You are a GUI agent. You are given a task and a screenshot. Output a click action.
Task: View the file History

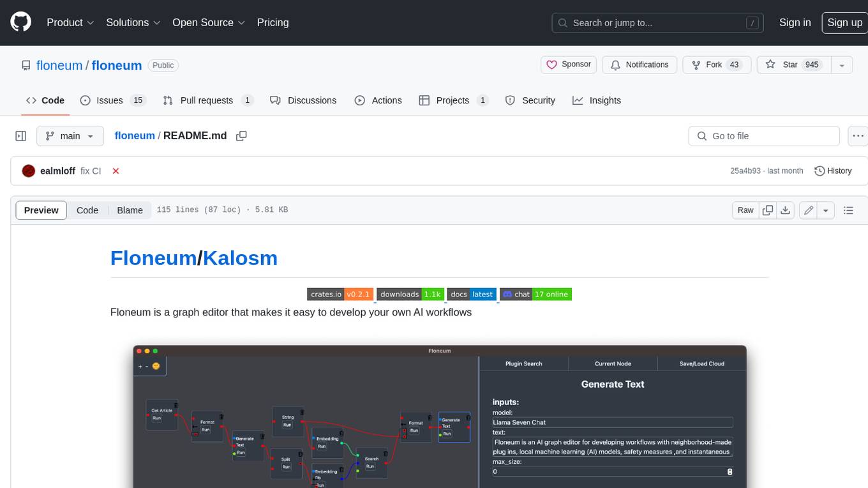(x=833, y=171)
